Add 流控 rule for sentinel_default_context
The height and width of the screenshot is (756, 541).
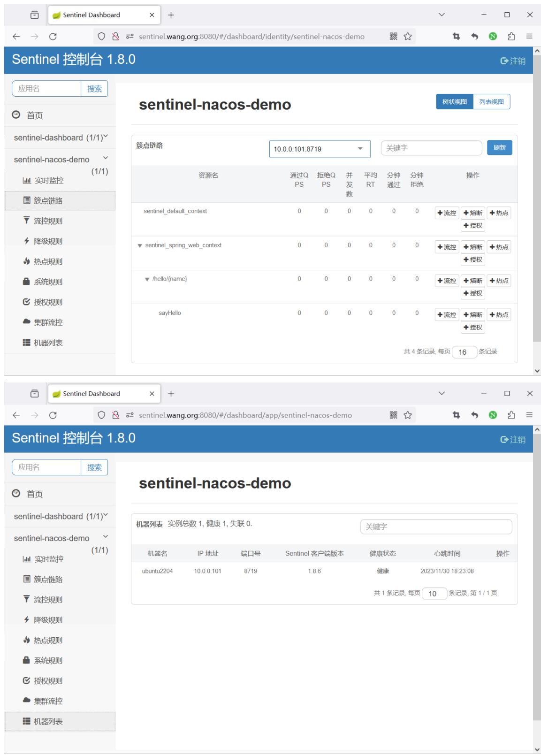tap(447, 213)
